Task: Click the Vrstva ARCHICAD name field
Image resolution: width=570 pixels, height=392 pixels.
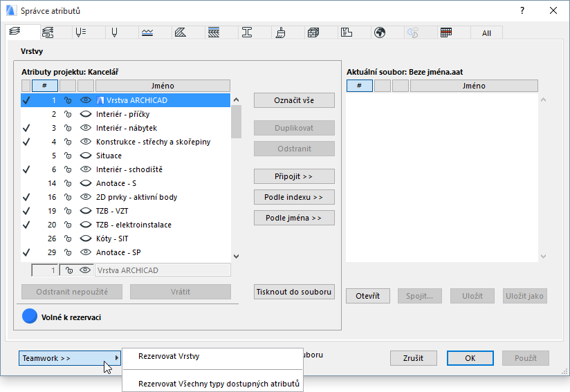Action: [163, 270]
